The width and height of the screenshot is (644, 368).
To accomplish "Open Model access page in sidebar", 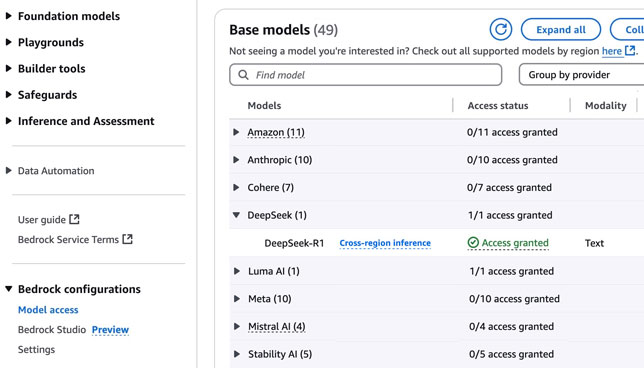I will pyautogui.click(x=48, y=310).
